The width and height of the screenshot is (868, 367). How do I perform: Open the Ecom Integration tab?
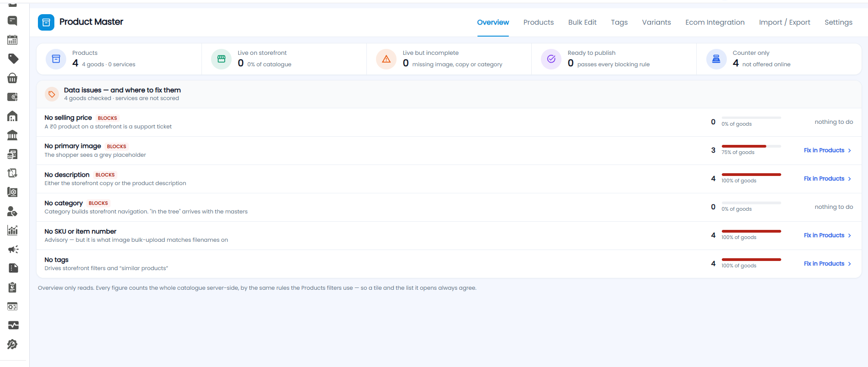pos(715,22)
